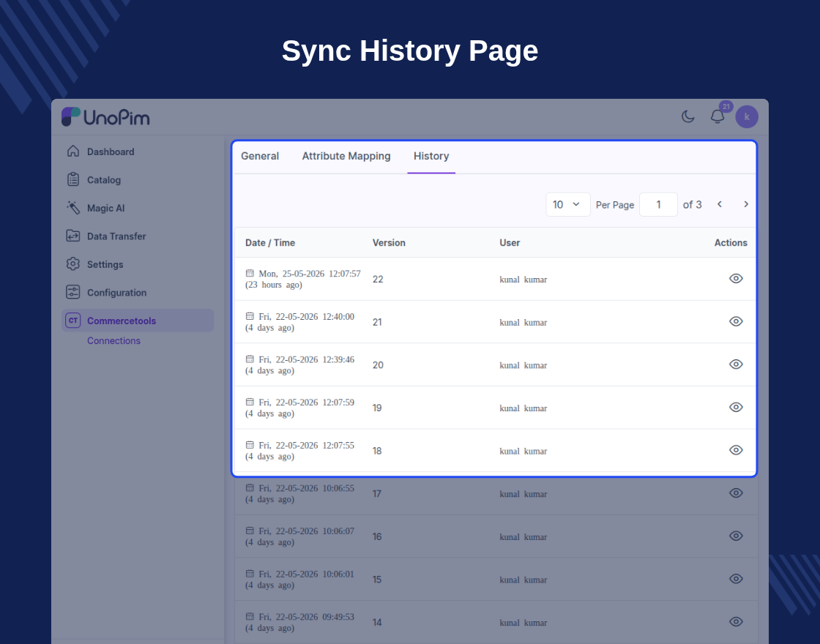Image resolution: width=820 pixels, height=644 pixels.
Task: View details of version 21 history
Action: [736, 321]
